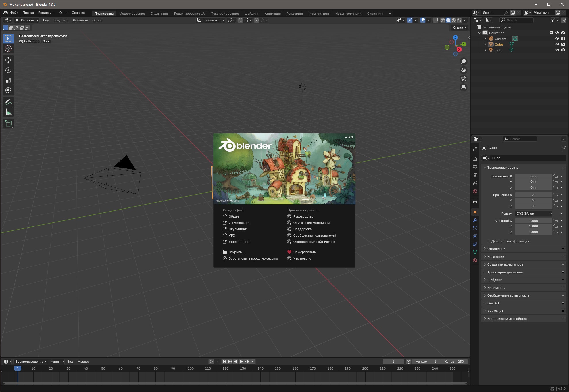
Task: Click Восстановить прошлую сессию on the splash screen
Action: (x=253, y=258)
